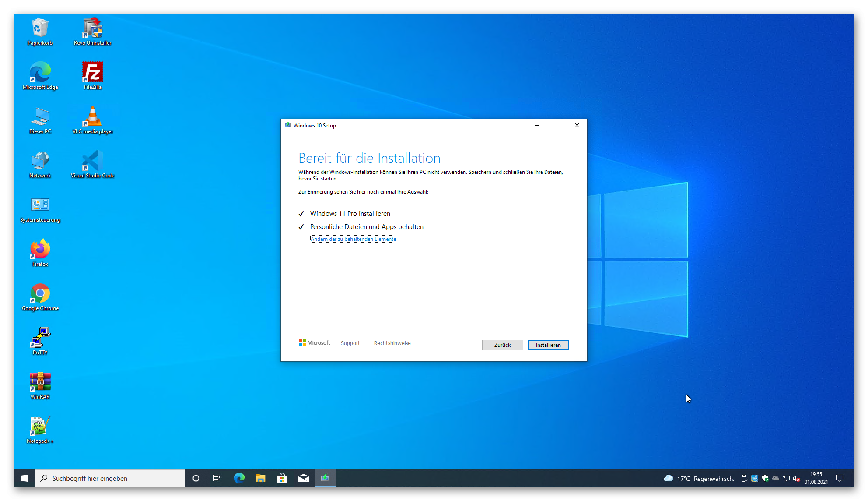Open the Windows Start menu
The image size is (868, 501).
point(24,478)
